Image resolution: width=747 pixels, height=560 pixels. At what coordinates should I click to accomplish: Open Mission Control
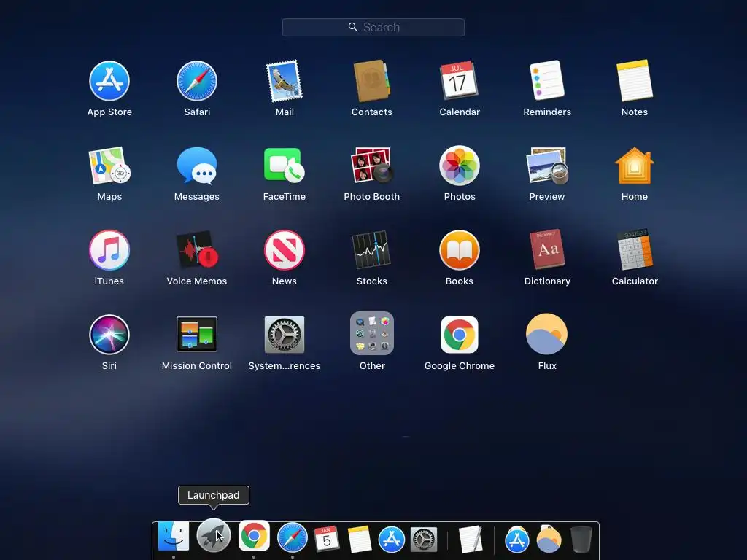[x=197, y=335]
